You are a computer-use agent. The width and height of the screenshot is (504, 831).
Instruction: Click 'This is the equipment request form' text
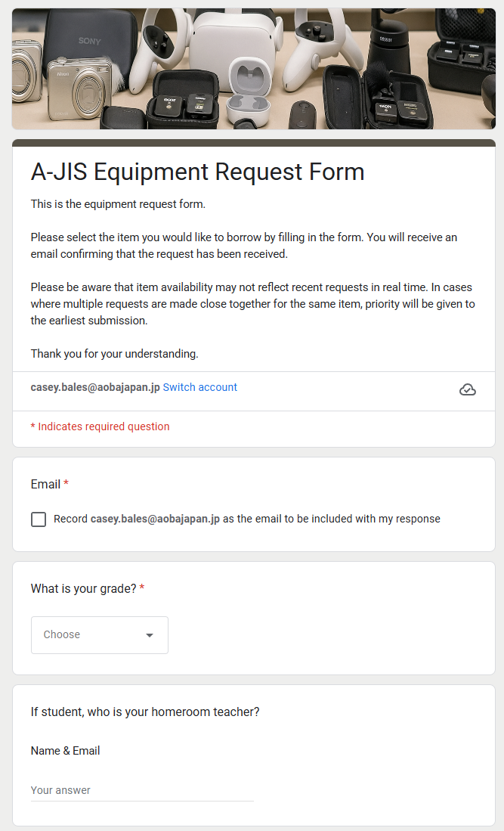pyautogui.click(x=118, y=204)
